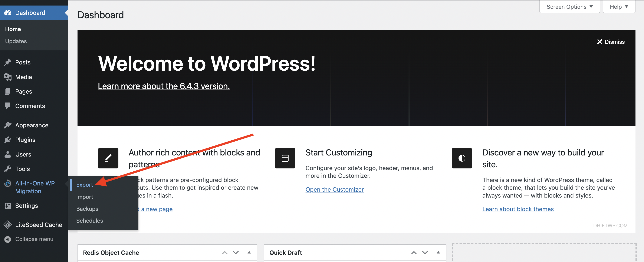Click the Collapse menu arrow icon

8,239
